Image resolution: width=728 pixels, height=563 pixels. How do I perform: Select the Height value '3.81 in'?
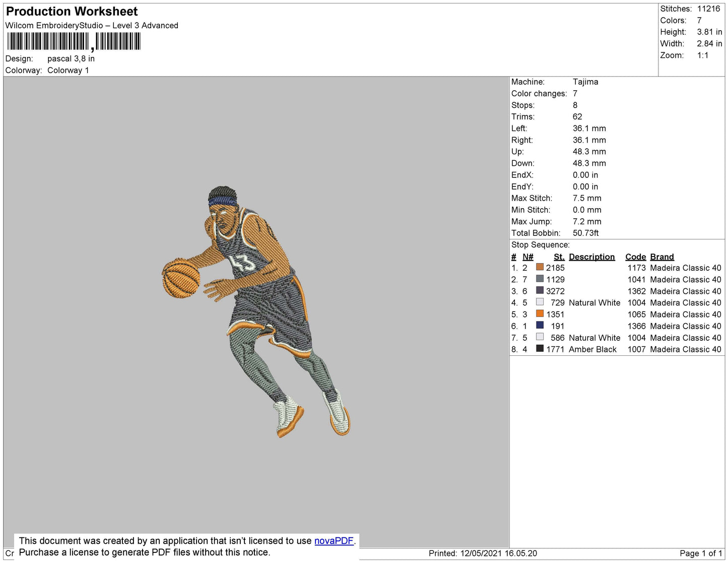tap(709, 32)
